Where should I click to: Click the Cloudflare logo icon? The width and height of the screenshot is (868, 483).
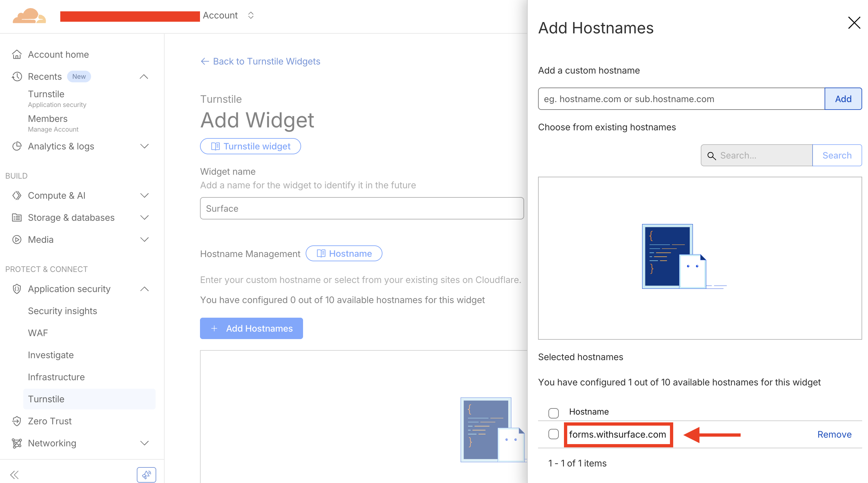29,16
